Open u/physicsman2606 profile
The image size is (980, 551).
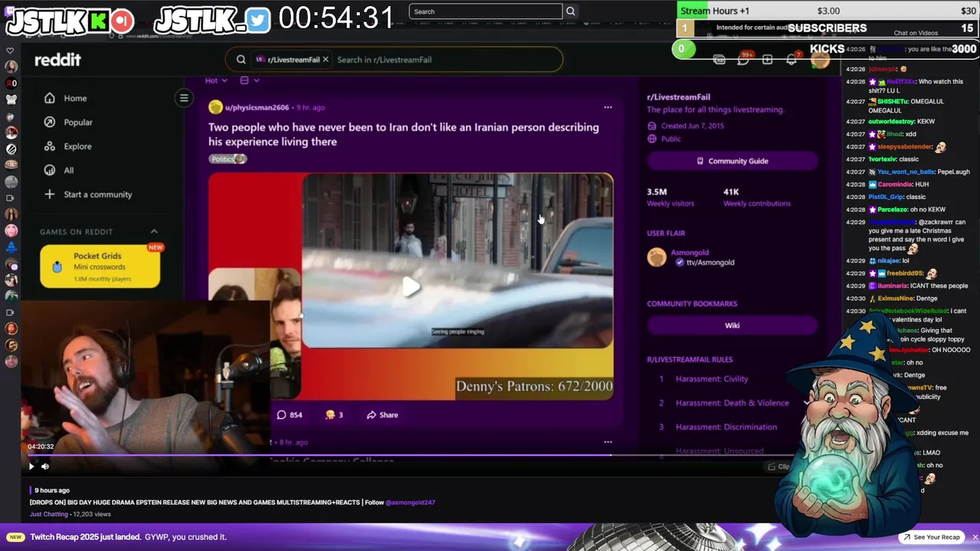coord(257,108)
